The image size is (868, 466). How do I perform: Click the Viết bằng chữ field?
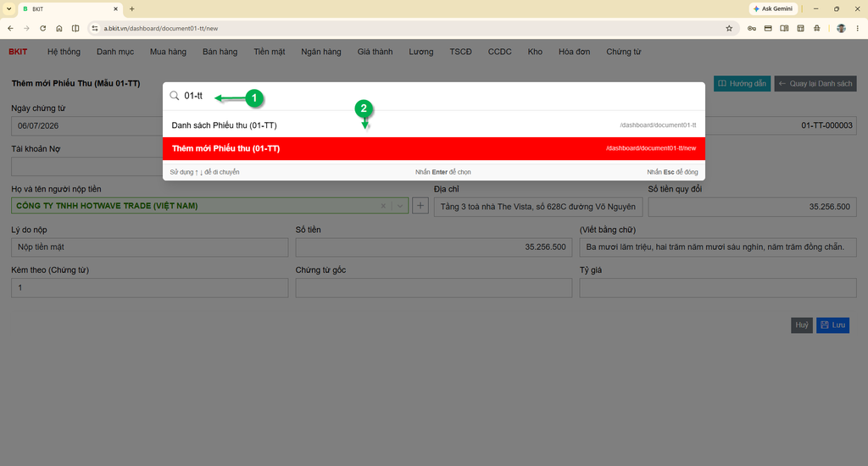point(718,247)
